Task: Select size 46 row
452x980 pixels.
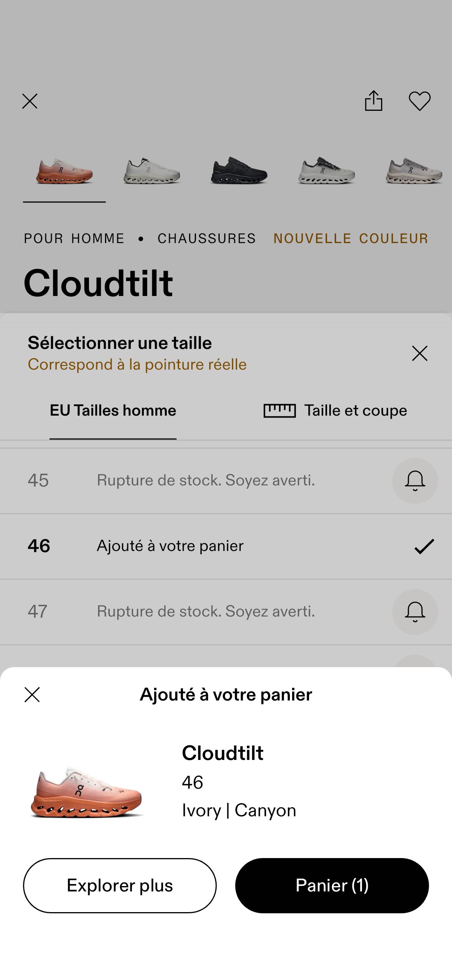Action: (226, 546)
